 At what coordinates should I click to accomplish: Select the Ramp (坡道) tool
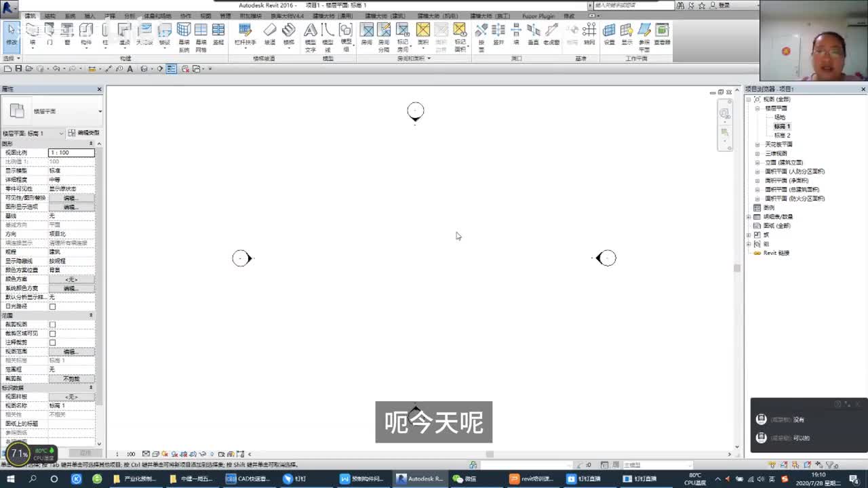click(270, 34)
